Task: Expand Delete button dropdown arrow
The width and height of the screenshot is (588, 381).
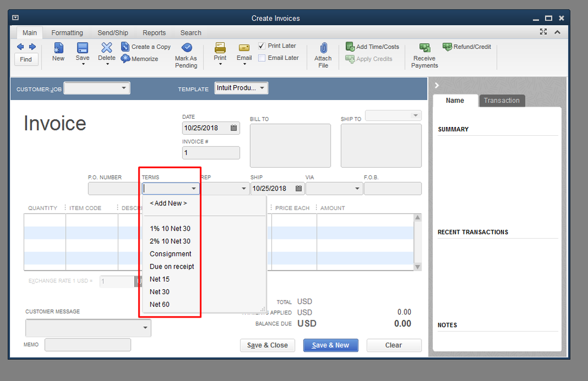Action: pyautogui.click(x=108, y=65)
